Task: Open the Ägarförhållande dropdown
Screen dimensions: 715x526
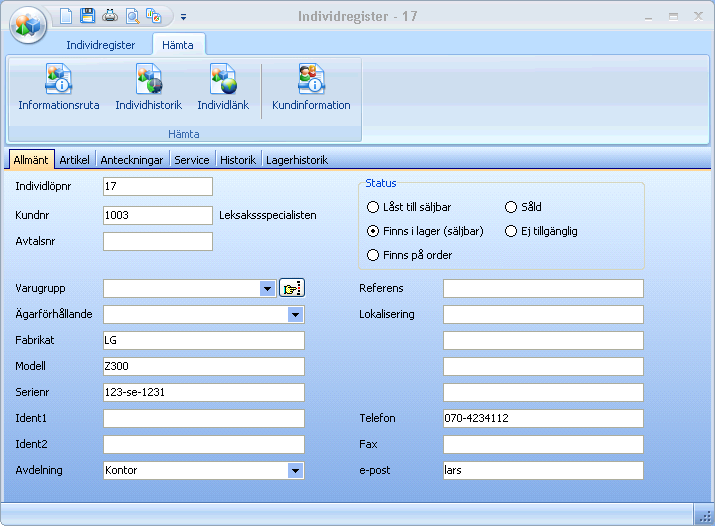Action: pyautogui.click(x=295, y=315)
